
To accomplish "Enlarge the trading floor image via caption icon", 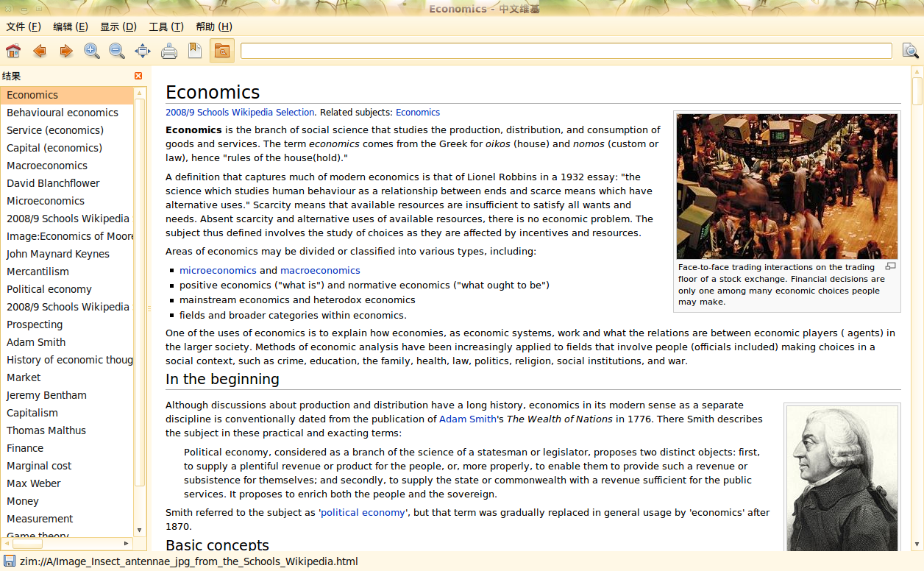I will pos(891,266).
